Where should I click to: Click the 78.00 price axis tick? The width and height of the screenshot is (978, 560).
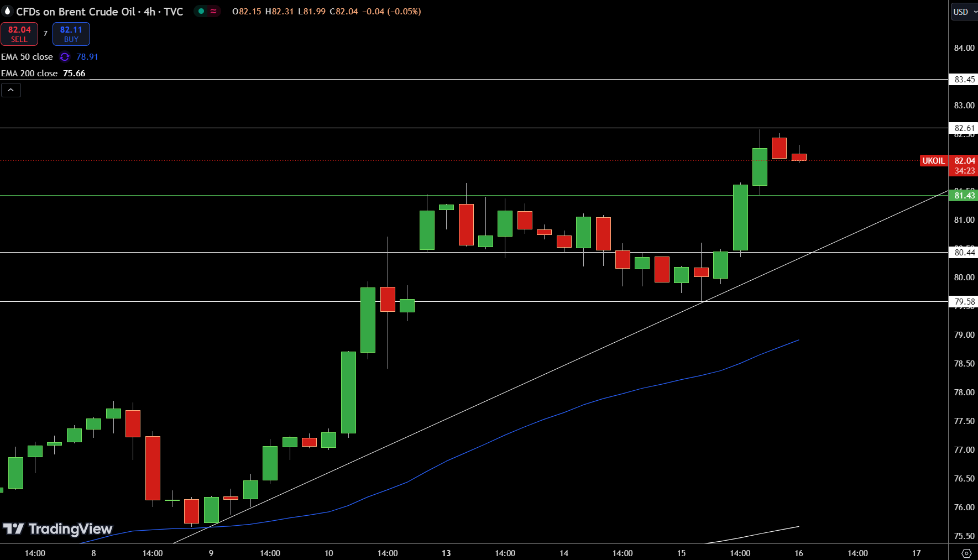pos(964,392)
